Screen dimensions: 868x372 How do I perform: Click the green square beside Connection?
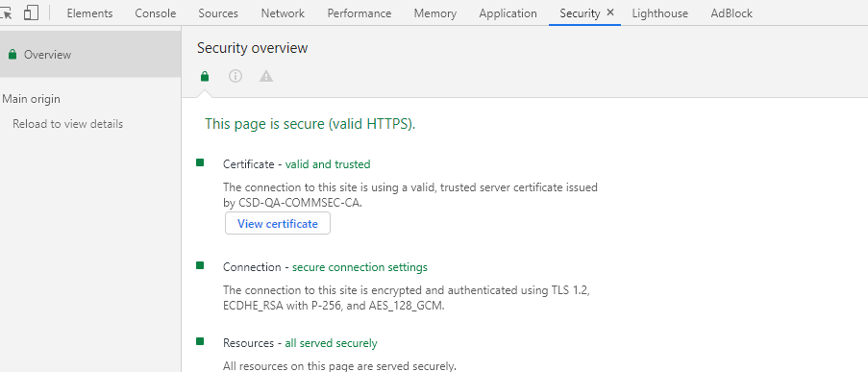(200, 265)
